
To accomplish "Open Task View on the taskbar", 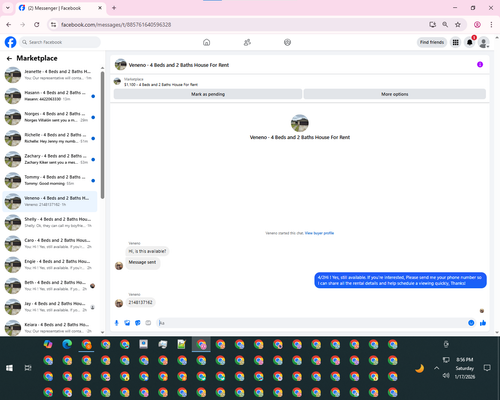I will (28, 368).
